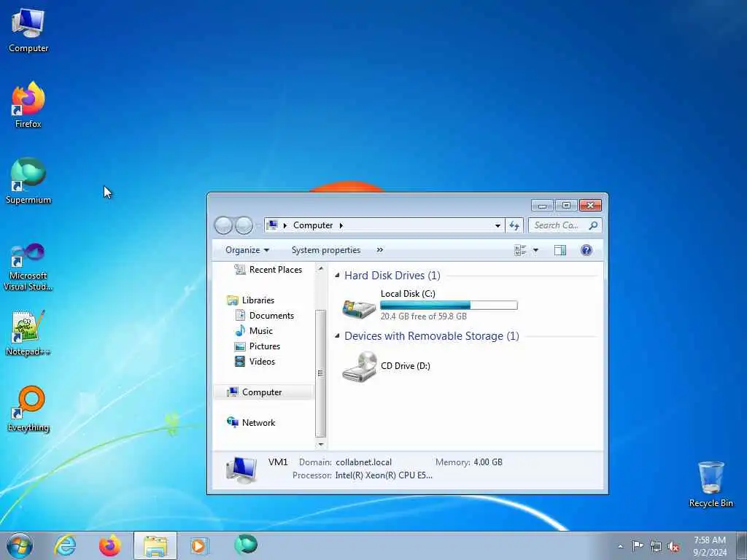Select Microsoft Visual Studio desktop shortcut
Screen dimensions: 747x560
(x=28, y=267)
